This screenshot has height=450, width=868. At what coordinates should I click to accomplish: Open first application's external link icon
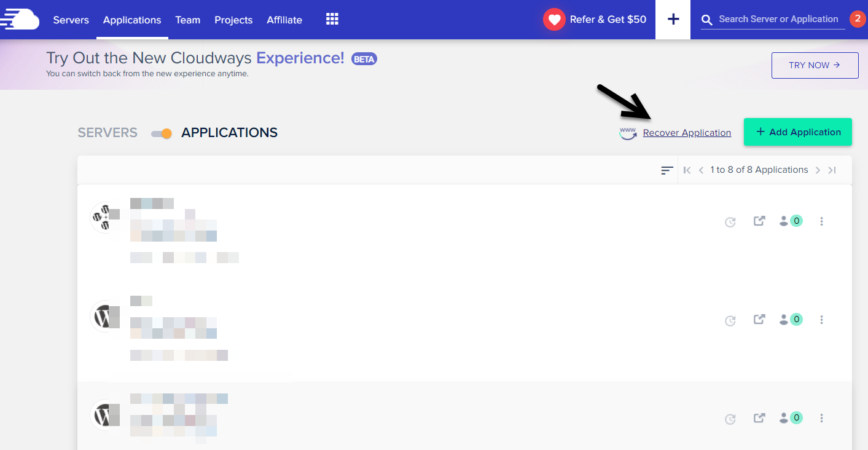click(x=759, y=221)
